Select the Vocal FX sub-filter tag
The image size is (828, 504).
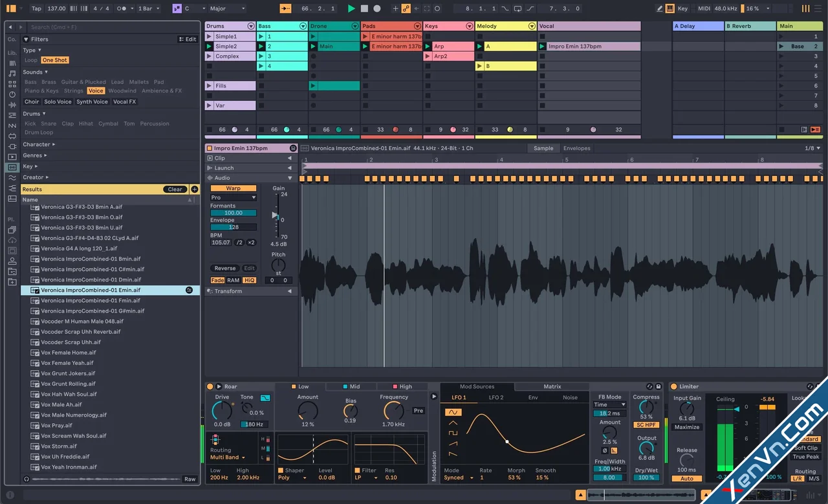pos(125,102)
